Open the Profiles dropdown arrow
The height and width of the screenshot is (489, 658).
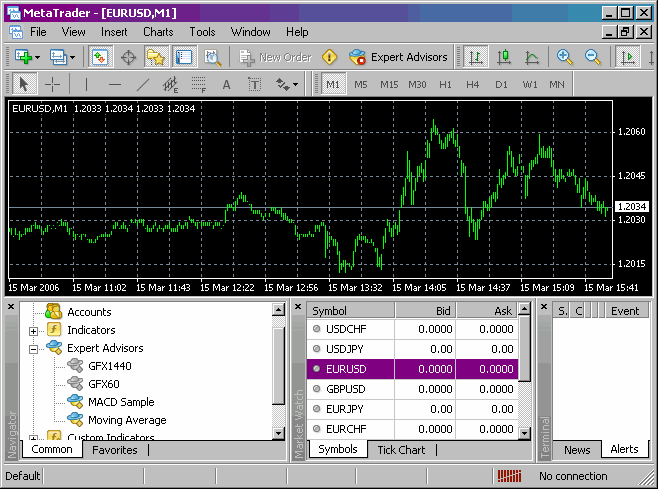72,57
